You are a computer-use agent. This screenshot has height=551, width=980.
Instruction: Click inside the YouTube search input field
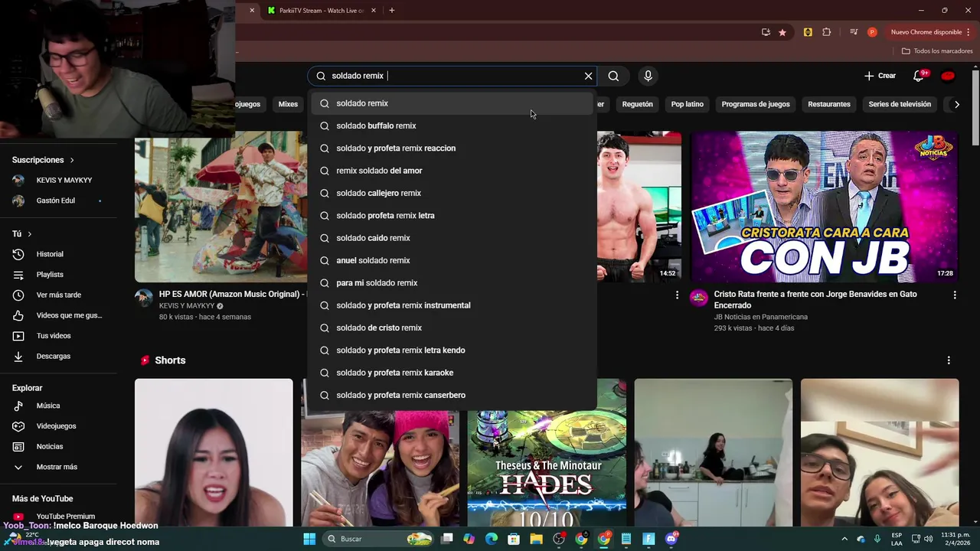[452, 76]
